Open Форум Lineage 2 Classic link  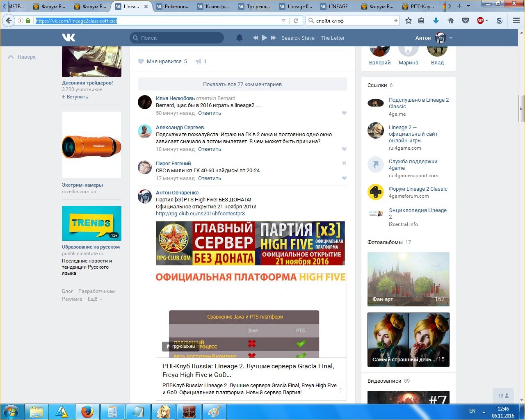tap(418, 189)
